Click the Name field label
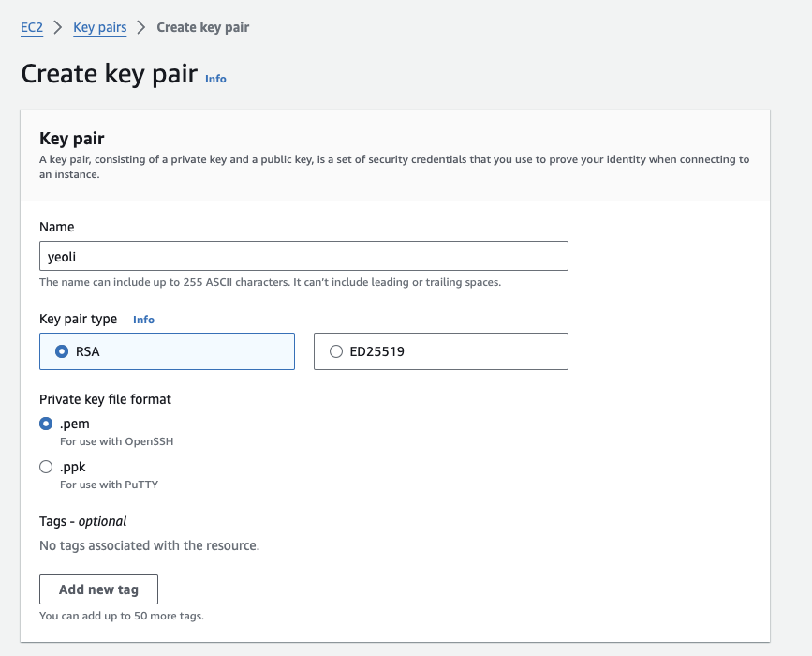 click(x=57, y=227)
